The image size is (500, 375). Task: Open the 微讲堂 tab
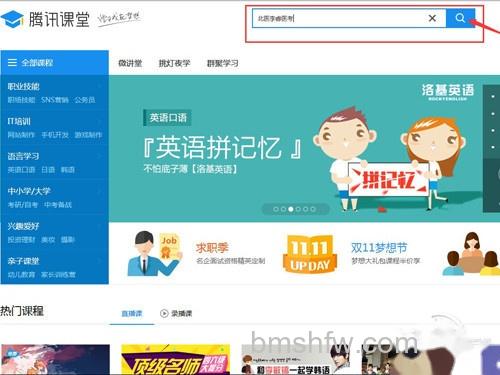point(130,63)
